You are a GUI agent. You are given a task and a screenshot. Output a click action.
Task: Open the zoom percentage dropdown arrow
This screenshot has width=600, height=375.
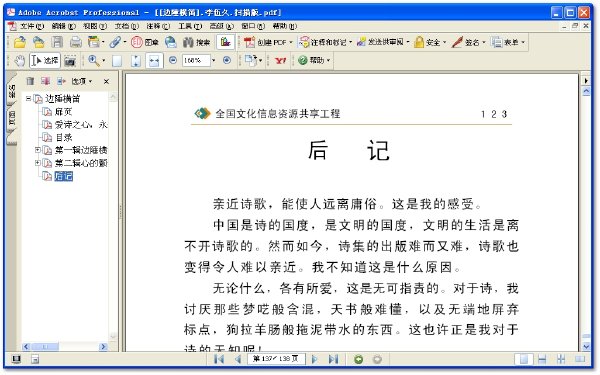pyautogui.click(x=214, y=60)
